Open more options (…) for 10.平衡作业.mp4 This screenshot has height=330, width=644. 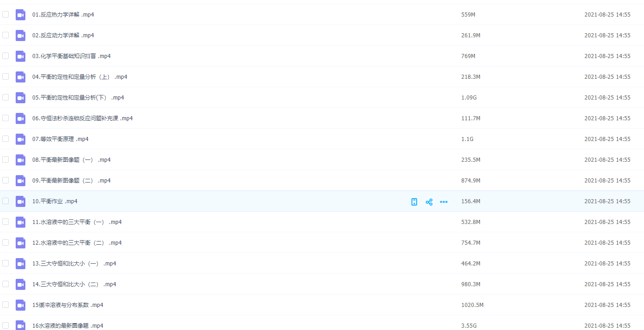click(x=444, y=202)
